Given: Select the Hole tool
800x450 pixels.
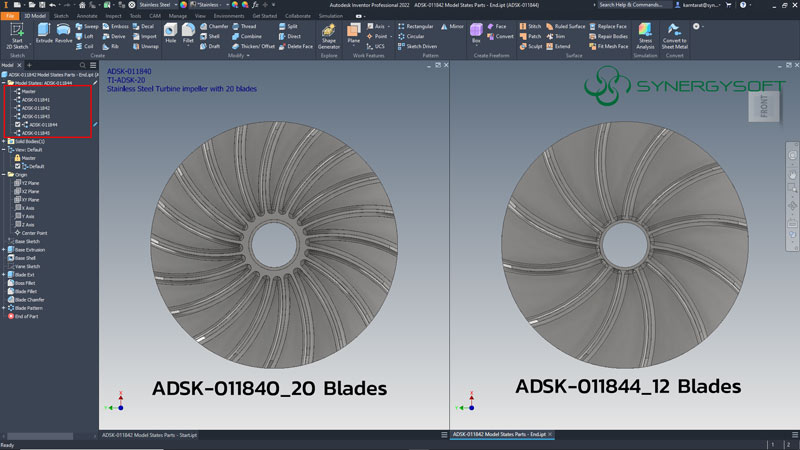Looking at the screenshot, I should tap(170, 31).
